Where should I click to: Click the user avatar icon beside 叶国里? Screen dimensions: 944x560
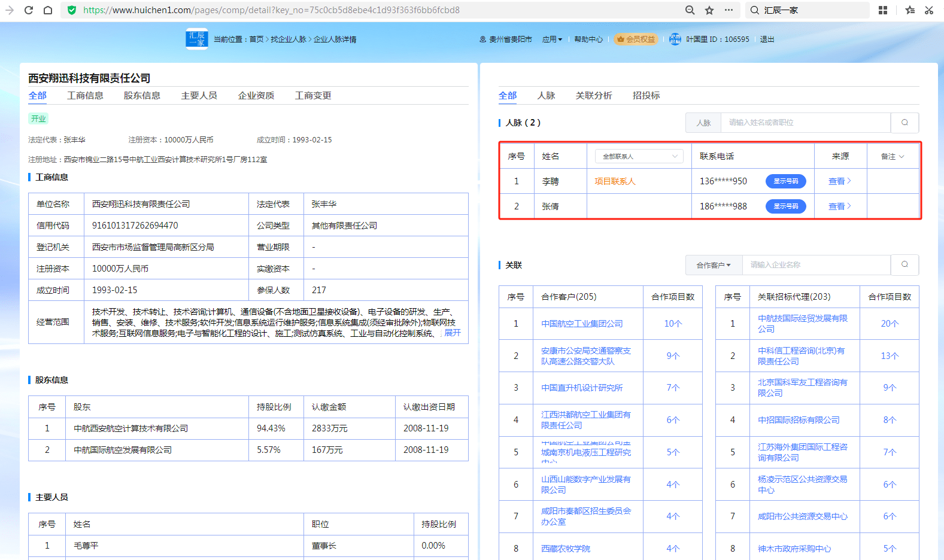[x=675, y=39]
